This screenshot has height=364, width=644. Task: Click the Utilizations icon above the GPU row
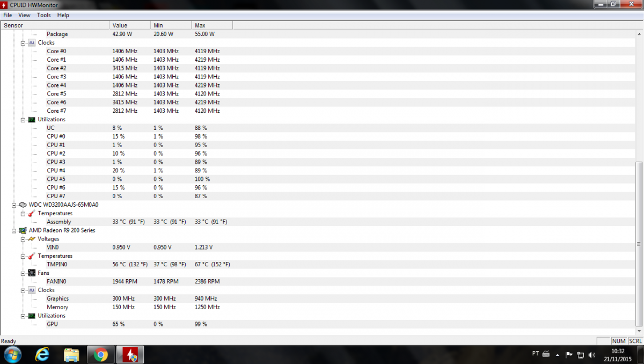pos(32,316)
